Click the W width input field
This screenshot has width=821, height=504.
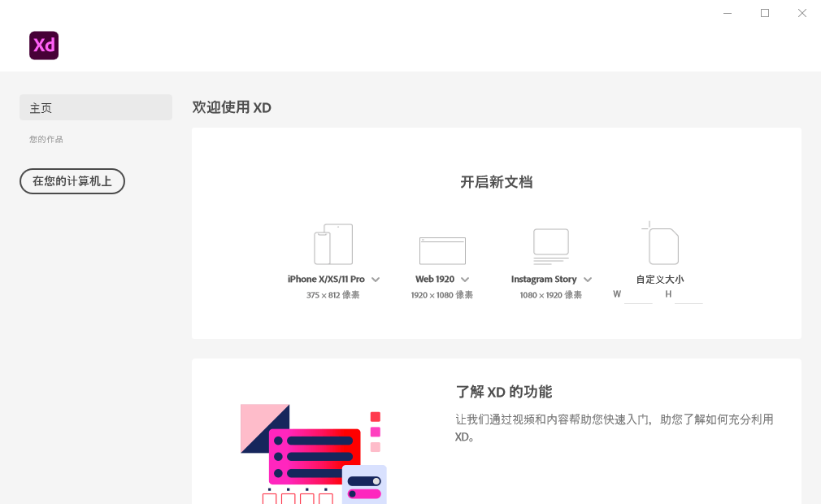pos(637,295)
